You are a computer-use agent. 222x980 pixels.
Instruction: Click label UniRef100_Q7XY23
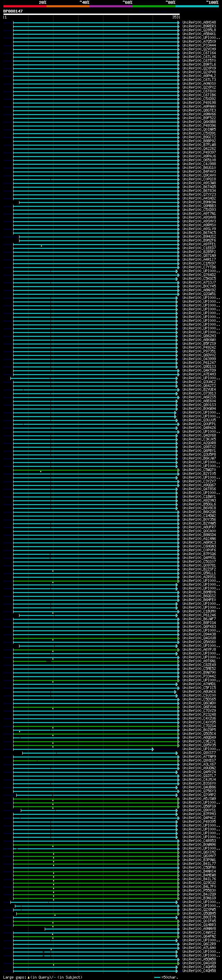pos(199,194)
